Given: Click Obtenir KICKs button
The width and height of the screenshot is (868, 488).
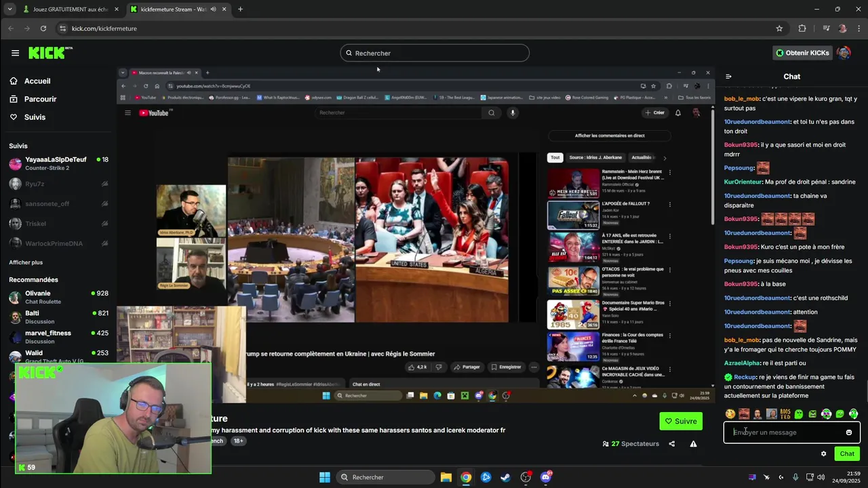Looking at the screenshot, I should (x=802, y=53).
